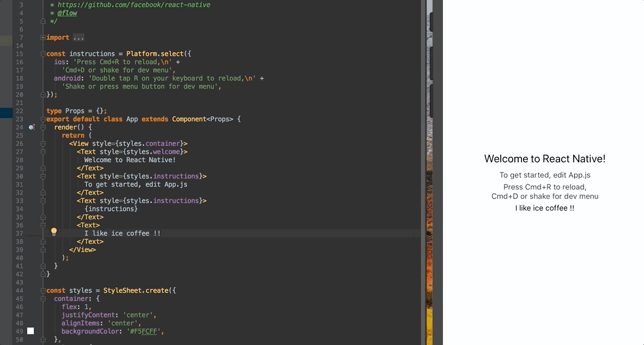Click 'Platform.select' in the instructions declaration
Image resolution: width=644 pixels, height=345 pixels.
pyautogui.click(x=155, y=54)
